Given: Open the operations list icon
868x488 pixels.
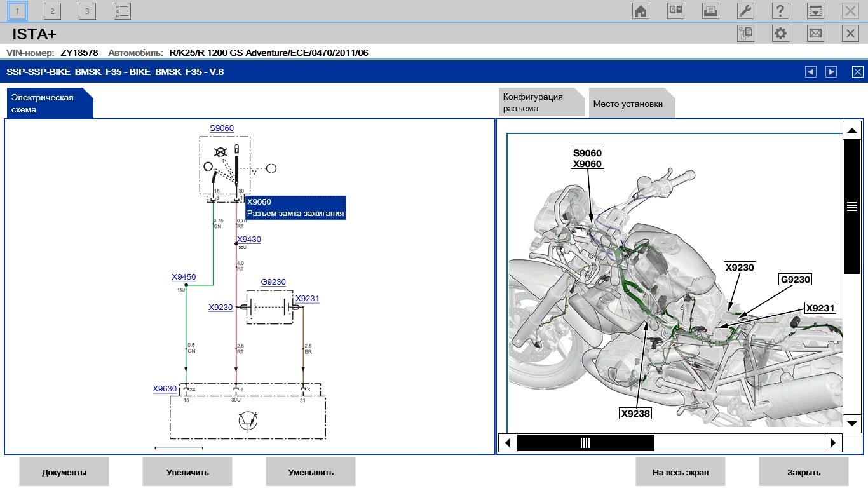Looking at the screenshot, I should coord(122,11).
